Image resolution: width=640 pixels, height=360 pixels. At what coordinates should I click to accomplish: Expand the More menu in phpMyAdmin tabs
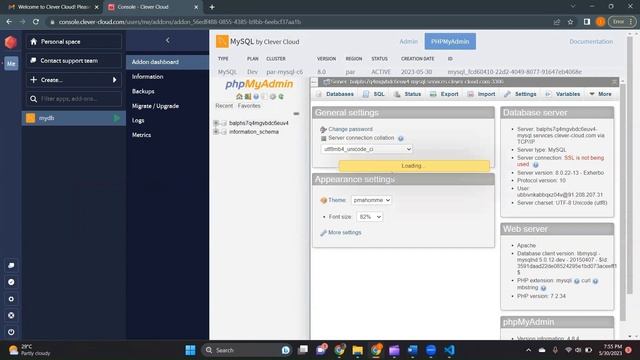(x=600, y=94)
